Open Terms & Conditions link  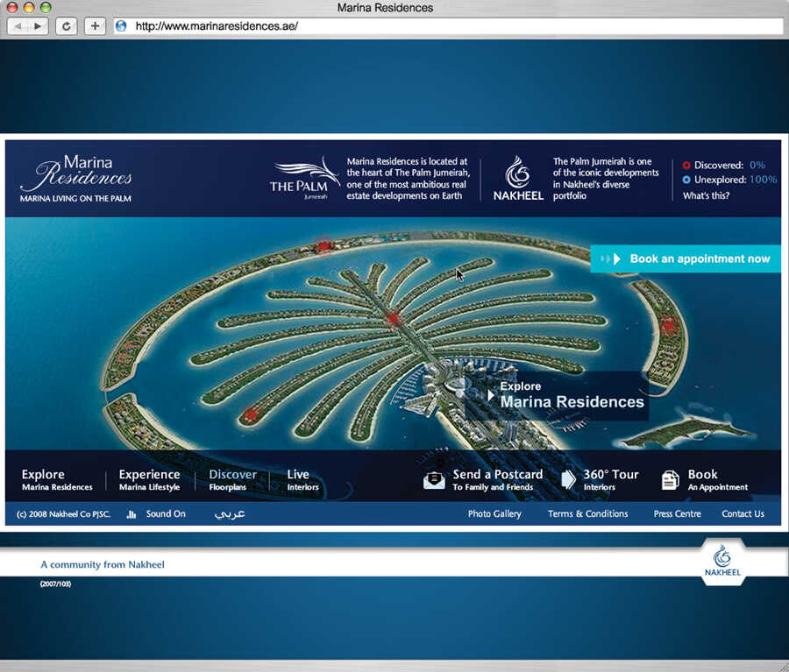[x=587, y=514]
